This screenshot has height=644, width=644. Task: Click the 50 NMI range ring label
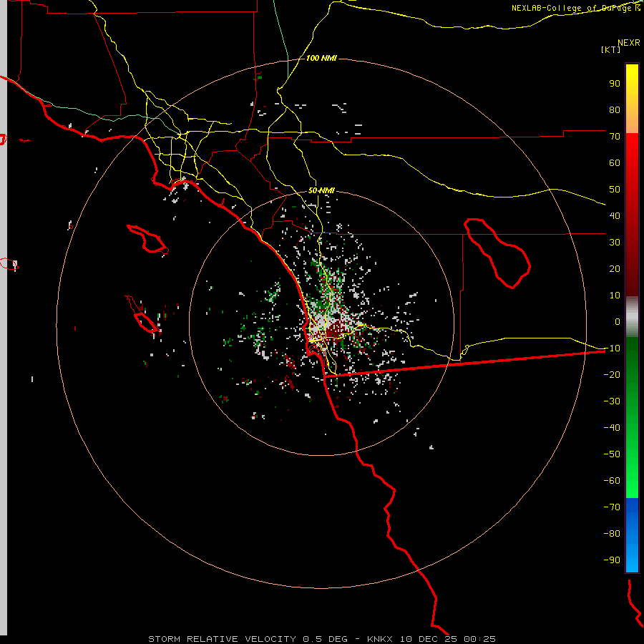coord(321,190)
